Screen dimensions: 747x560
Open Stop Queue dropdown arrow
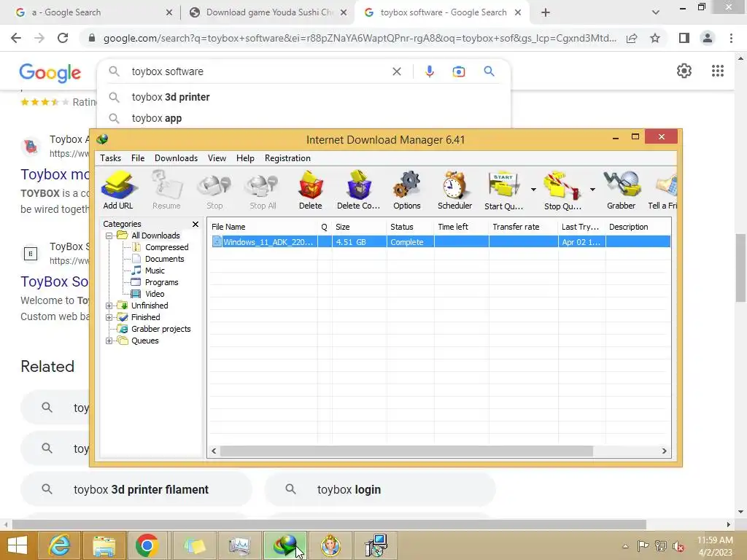coord(592,190)
